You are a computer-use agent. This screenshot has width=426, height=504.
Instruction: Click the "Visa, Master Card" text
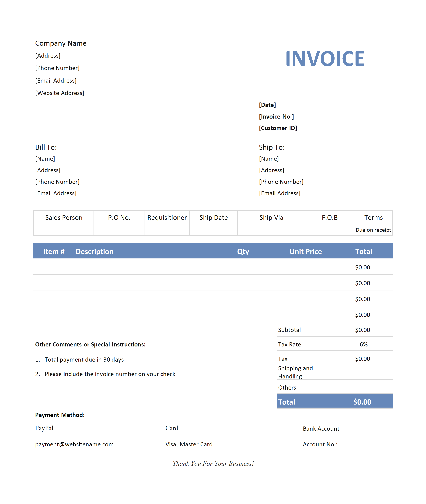[189, 445]
